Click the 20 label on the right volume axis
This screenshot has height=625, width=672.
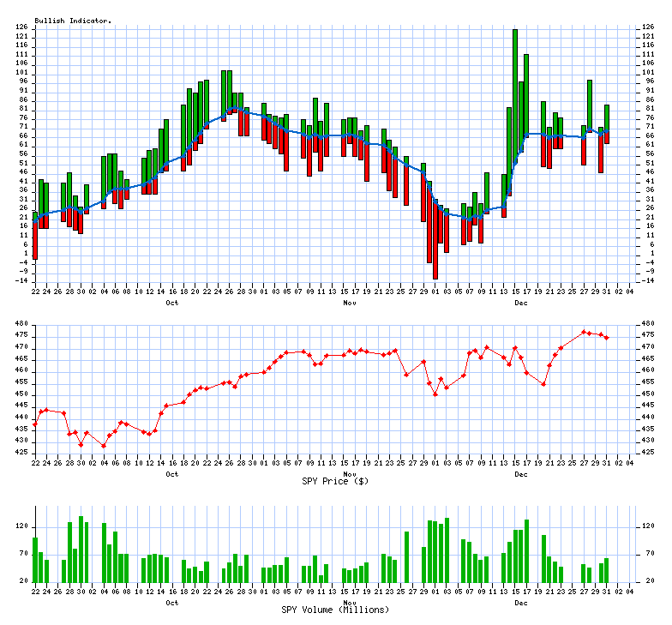pos(648,581)
